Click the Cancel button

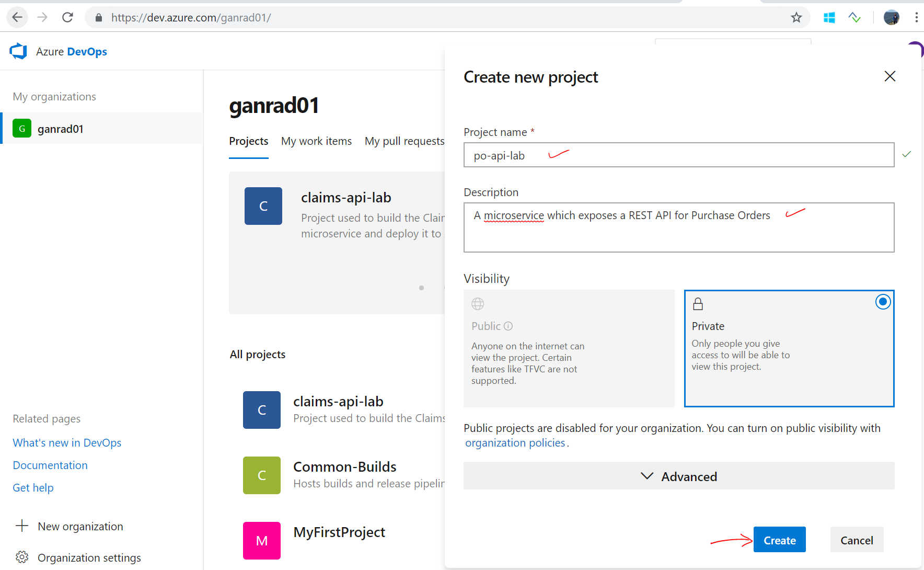click(857, 540)
